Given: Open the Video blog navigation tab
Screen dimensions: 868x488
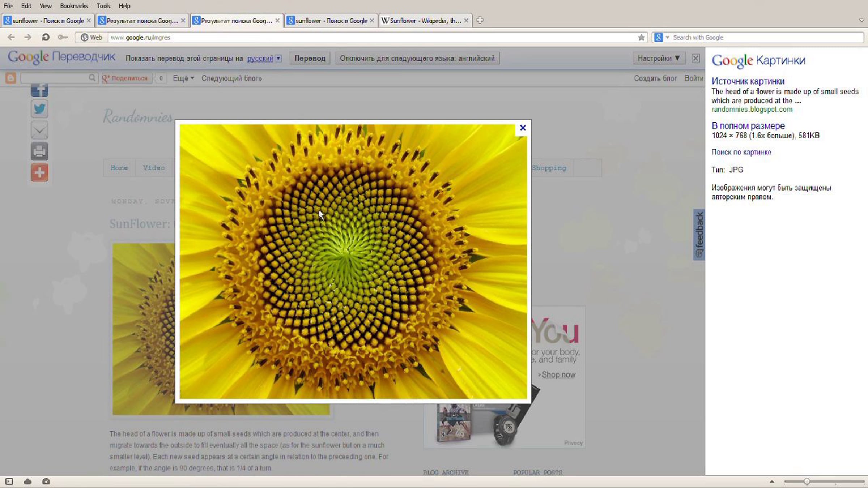Looking at the screenshot, I should click(x=154, y=168).
